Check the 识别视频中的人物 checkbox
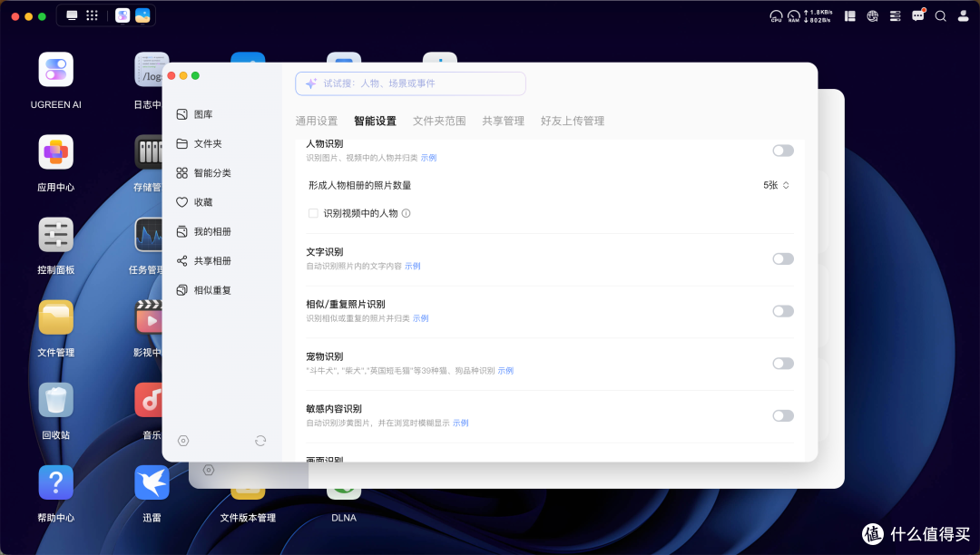The width and height of the screenshot is (980, 555). pos(313,213)
